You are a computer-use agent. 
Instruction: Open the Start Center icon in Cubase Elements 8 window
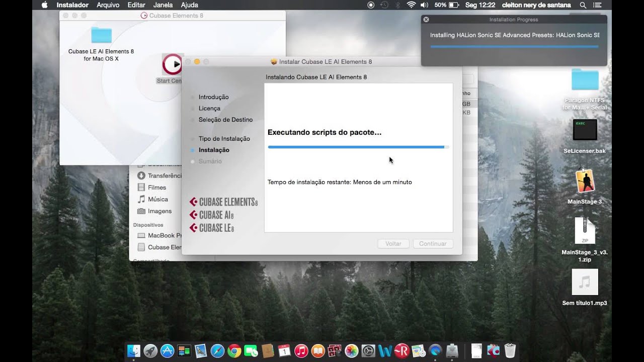click(x=172, y=64)
